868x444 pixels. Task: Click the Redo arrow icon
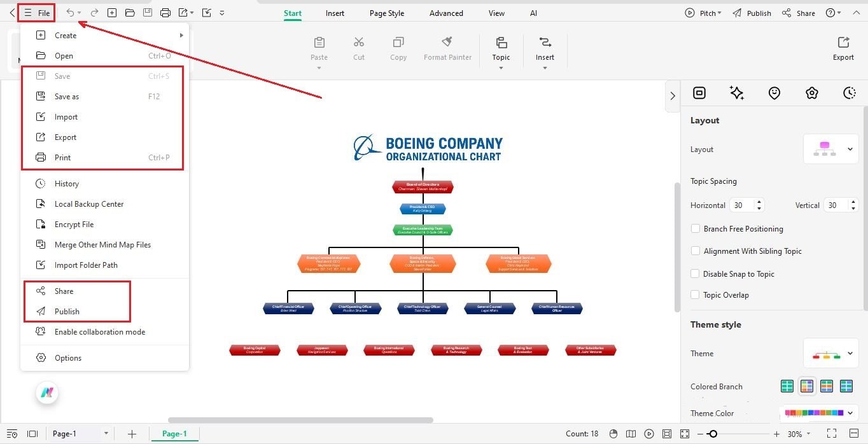tap(94, 13)
